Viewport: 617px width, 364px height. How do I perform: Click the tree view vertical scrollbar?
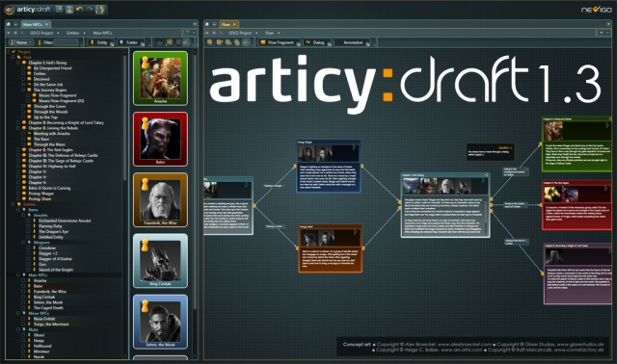[x=125, y=117]
